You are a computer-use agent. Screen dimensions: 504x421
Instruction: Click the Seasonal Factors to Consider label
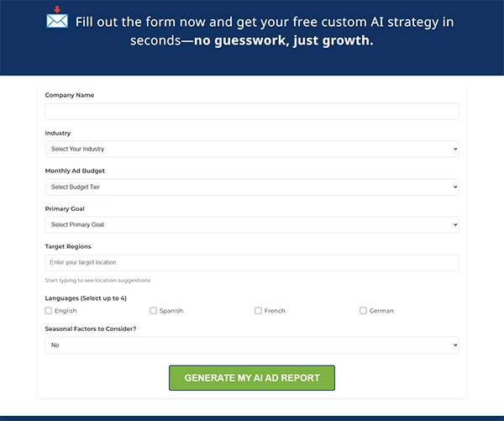[91, 329]
